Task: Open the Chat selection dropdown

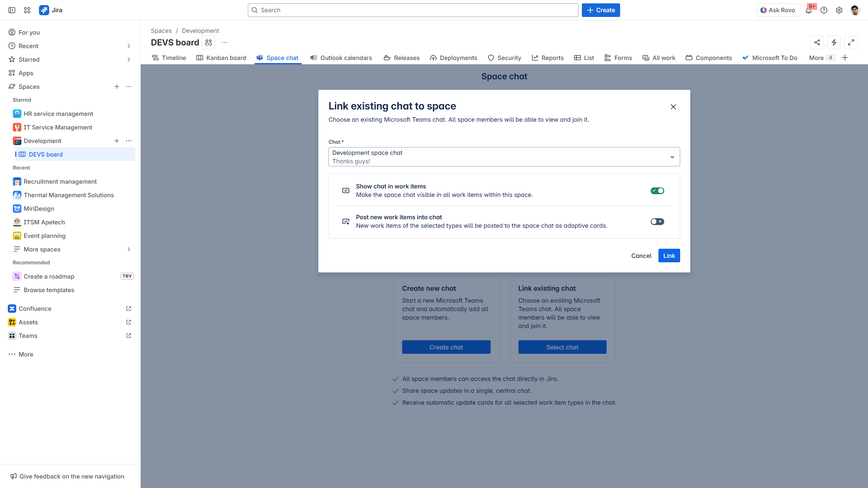Action: pos(504,157)
